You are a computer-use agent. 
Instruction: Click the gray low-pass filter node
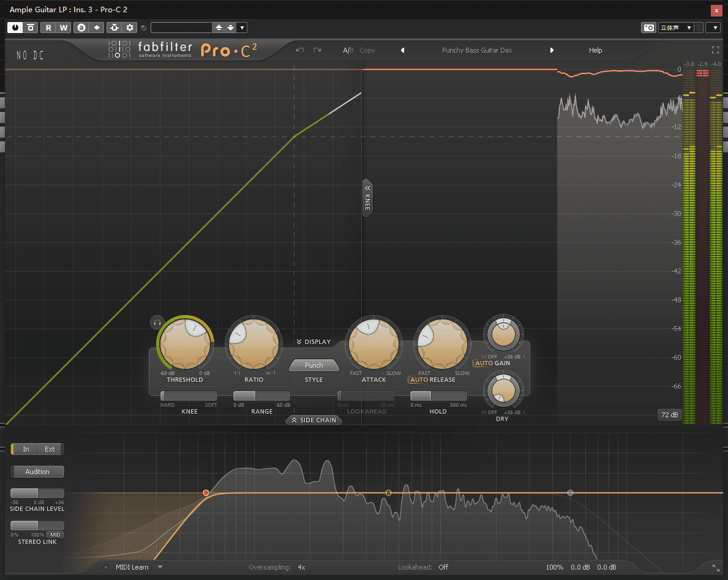coord(570,493)
